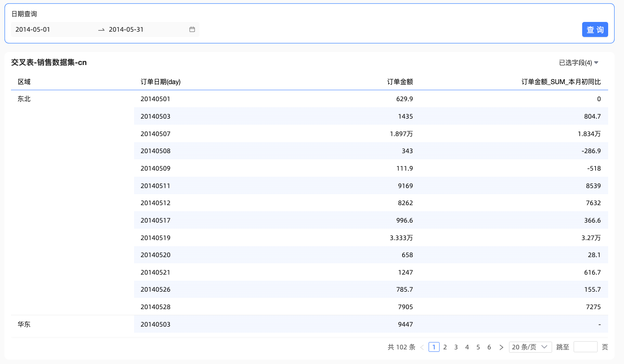Click date cell 20140526
624x364 pixels.
point(156,289)
